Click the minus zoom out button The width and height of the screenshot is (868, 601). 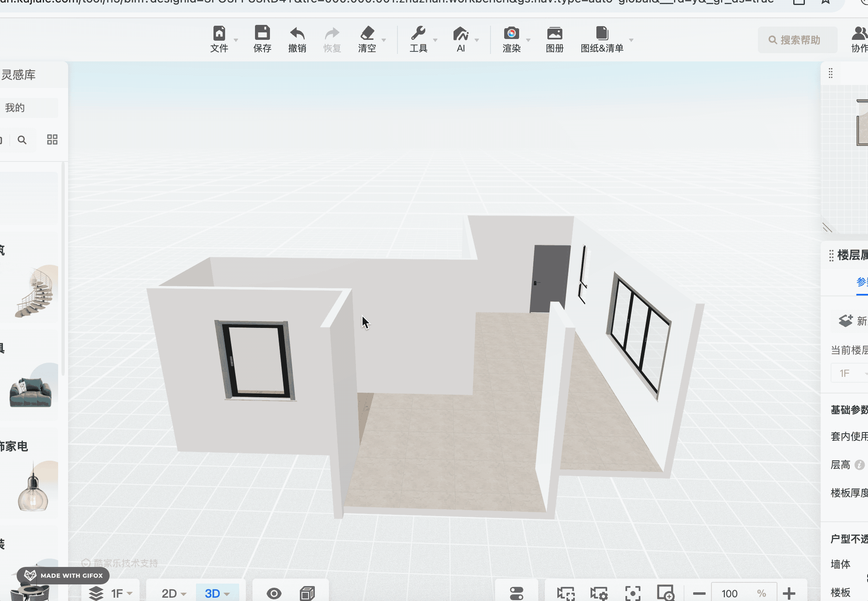[699, 594]
